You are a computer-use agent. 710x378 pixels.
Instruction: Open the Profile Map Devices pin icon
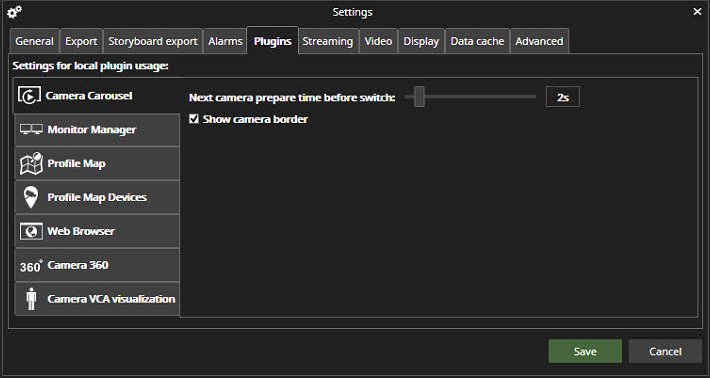tap(31, 197)
